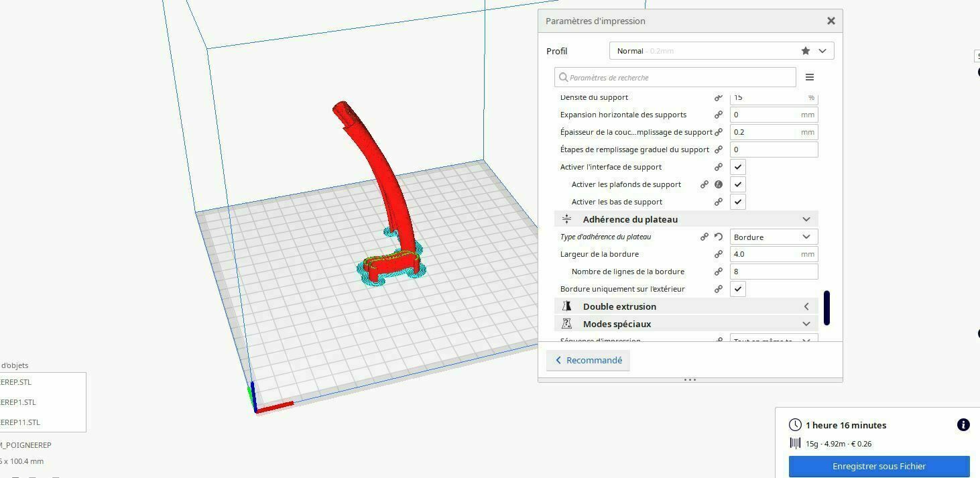Click the 'Nombre de lignes de la bordure' label
980x478 pixels.
(627, 272)
